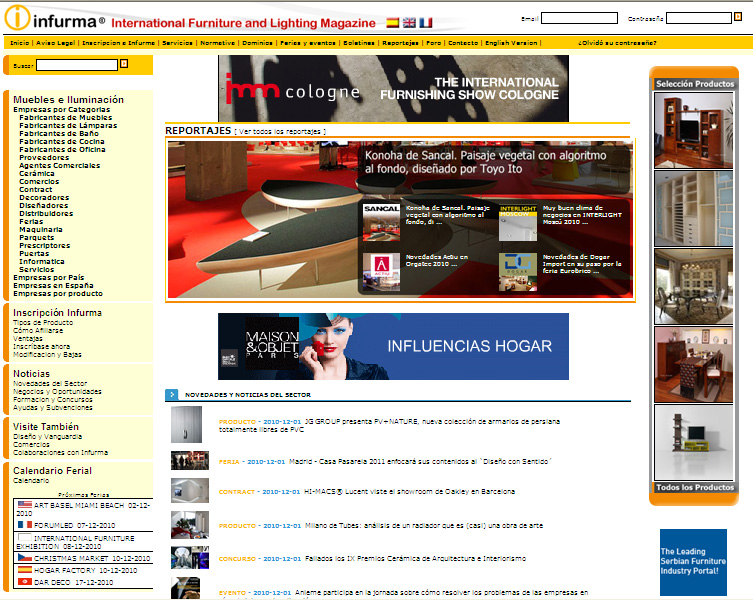Screen dimensions: 753x600
Task: Switch site language using the Spanish flag
Action: click(393, 22)
